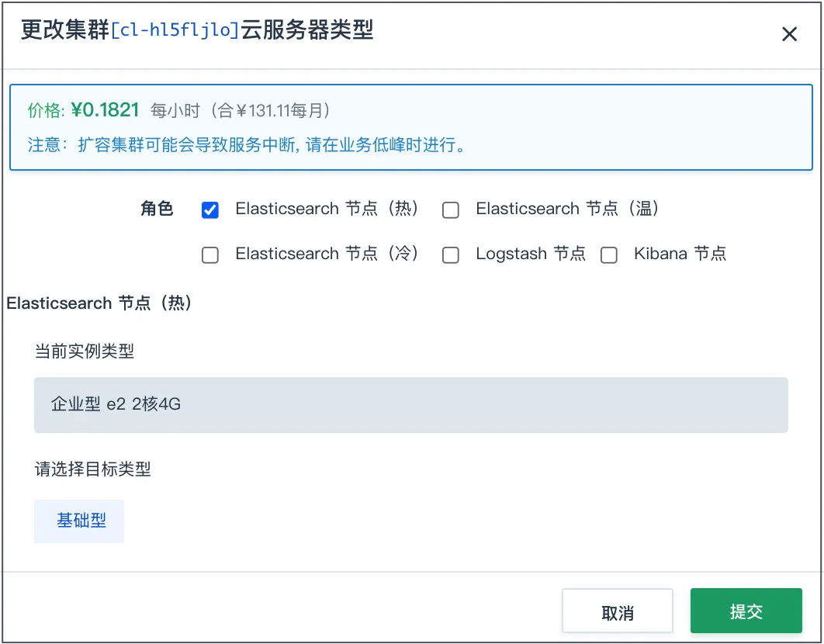Click the 当前实例类型 label
The image size is (824, 644).
click(x=85, y=351)
